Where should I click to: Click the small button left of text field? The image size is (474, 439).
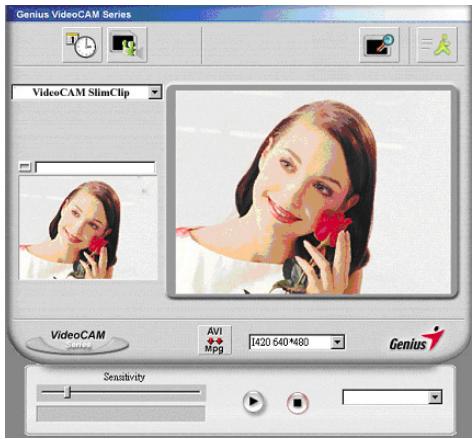pos(24,166)
